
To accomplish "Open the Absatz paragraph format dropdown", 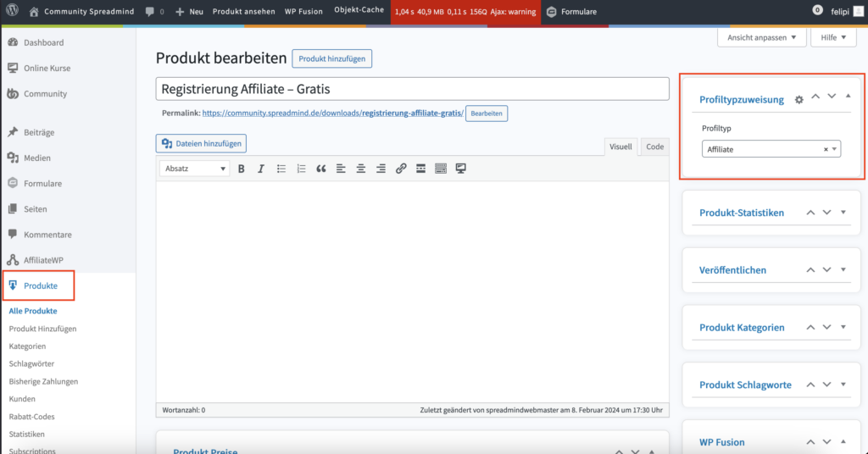I will click(196, 169).
